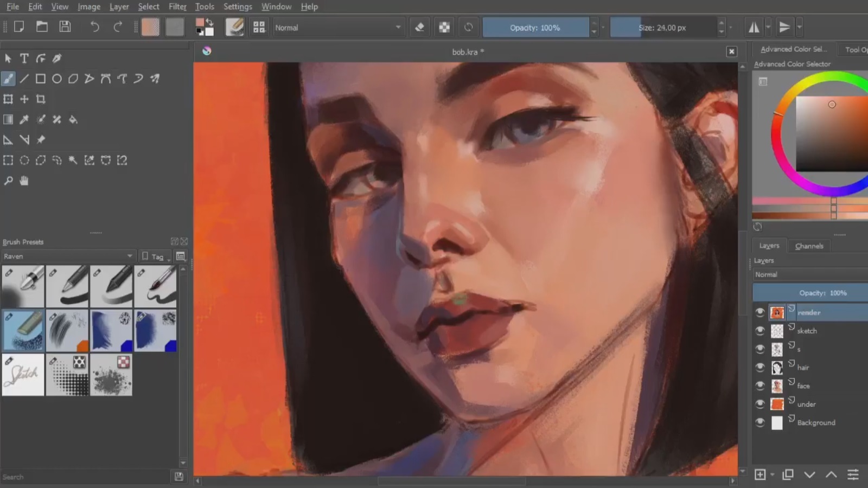This screenshot has height=488, width=868.
Task: Select the Zoom tool
Action: point(8,181)
